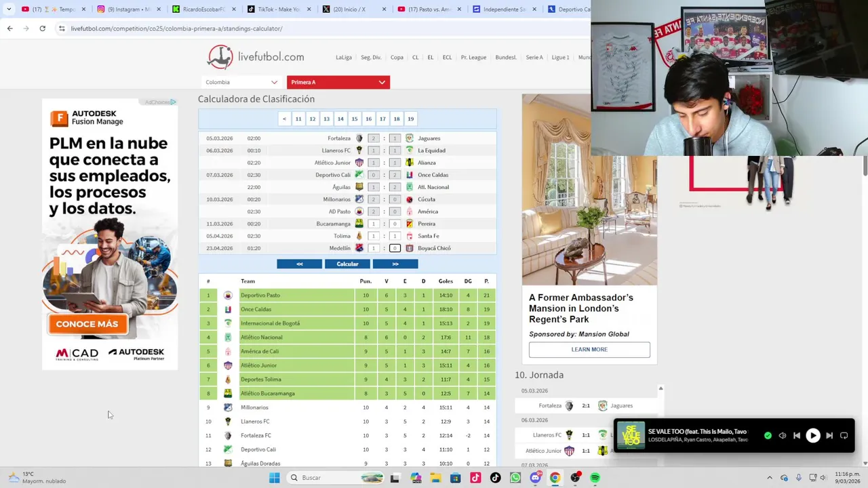Select matchday 19 in the calculator
Image resolution: width=868 pixels, height=488 pixels.
tap(410, 119)
